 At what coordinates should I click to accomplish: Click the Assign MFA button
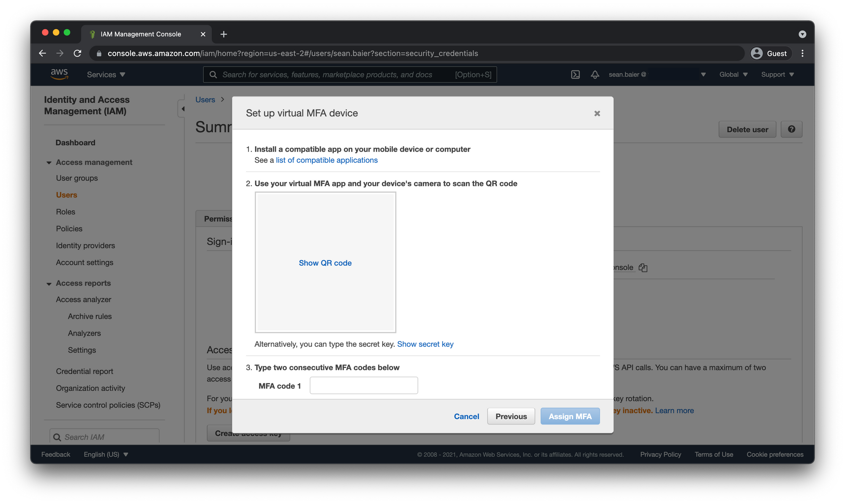(570, 416)
